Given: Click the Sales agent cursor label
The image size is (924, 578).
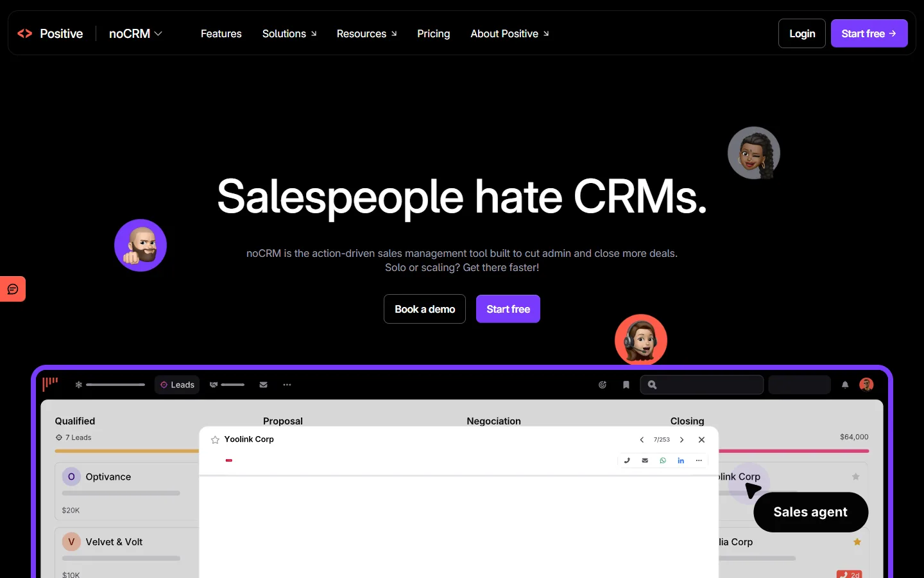Looking at the screenshot, I should click(810, 512).
